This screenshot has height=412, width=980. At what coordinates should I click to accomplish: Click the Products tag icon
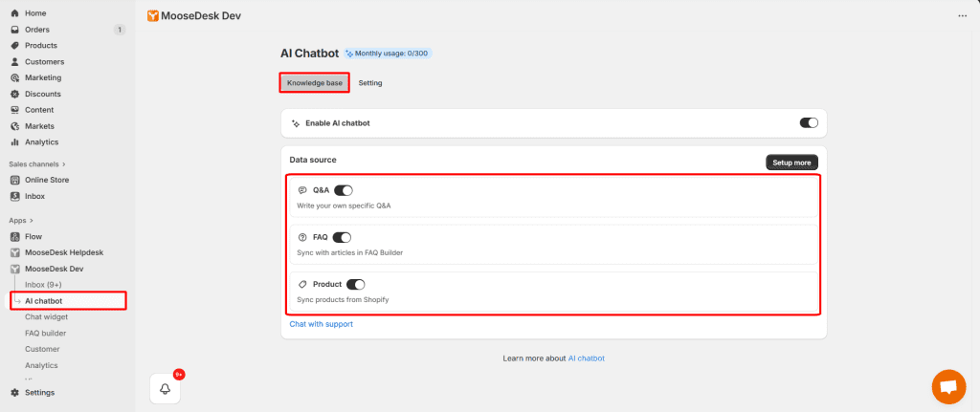click(15, 46)
